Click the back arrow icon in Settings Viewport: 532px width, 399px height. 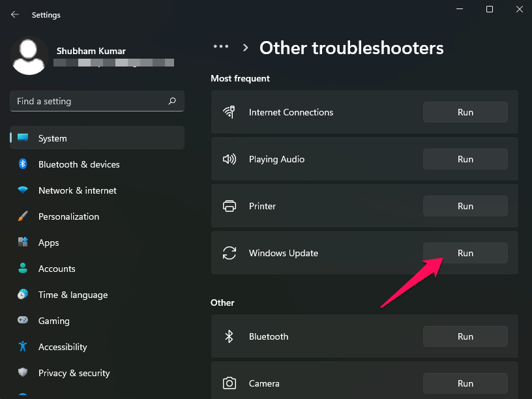pyautogui.click(x=15, y=14)
